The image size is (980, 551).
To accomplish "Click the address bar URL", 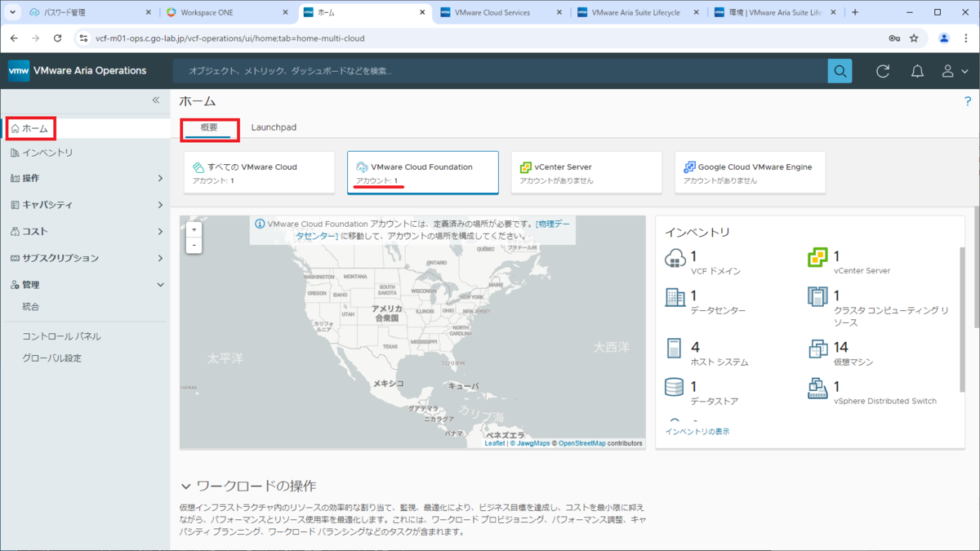I will [230, 38].
